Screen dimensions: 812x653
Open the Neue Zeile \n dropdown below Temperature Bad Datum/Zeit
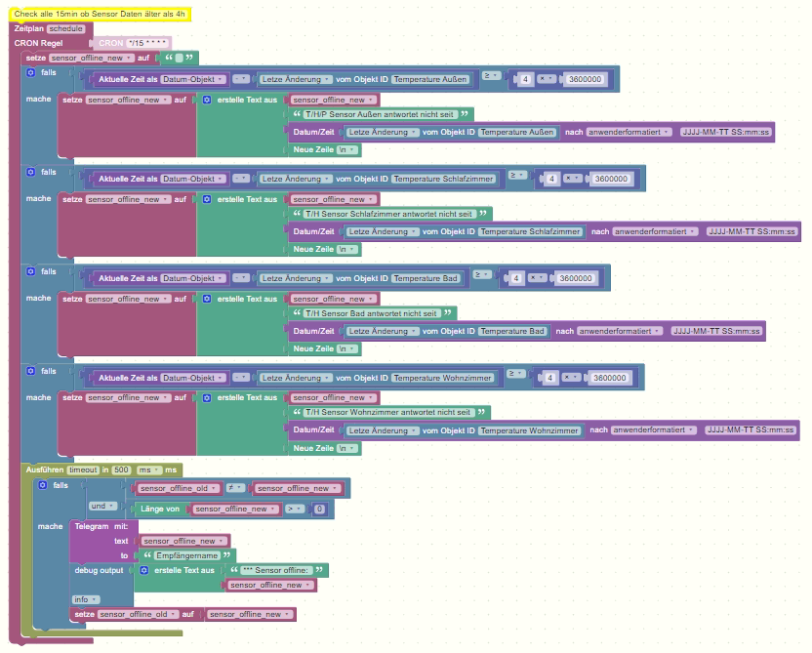click(x=347, y=348)
